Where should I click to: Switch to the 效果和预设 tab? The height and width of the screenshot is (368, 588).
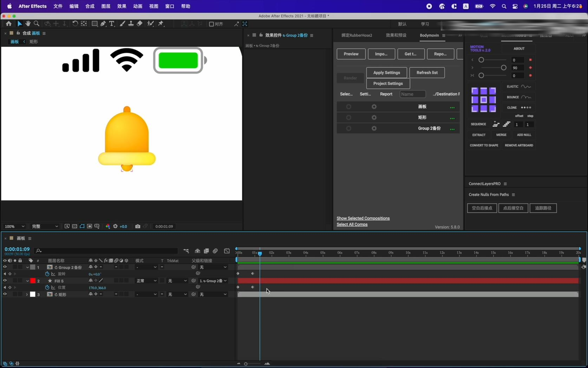pyautogui.click(x=396, y=35)
